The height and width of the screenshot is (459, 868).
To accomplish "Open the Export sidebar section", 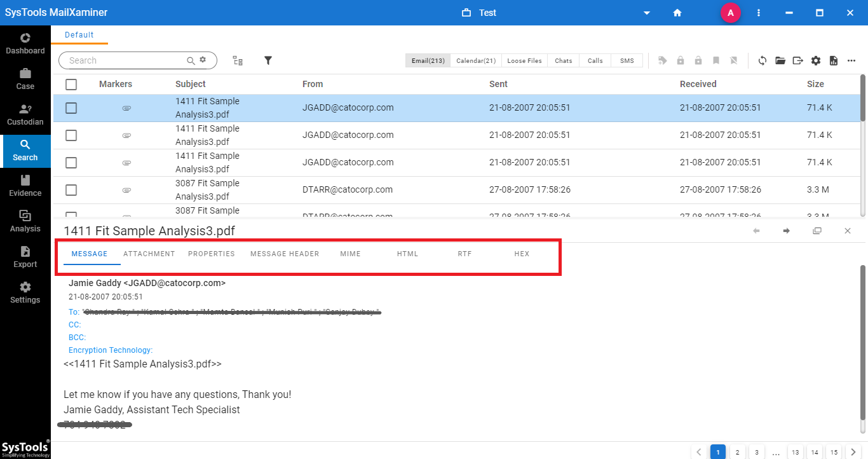I will 25,257.
